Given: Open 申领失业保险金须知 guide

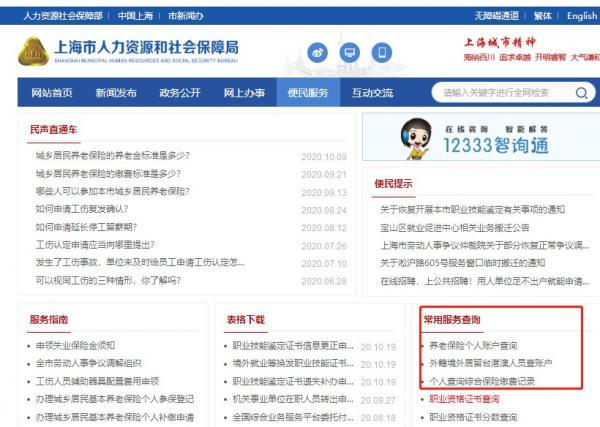Looking at the screenshot, I should [75, 346].
